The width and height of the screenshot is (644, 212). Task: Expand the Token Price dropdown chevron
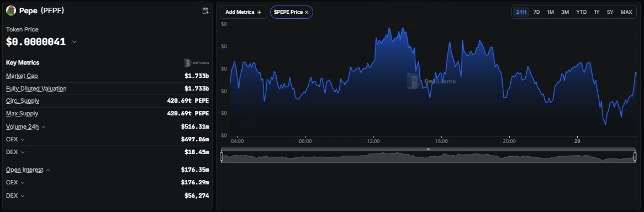coord(75,41)
